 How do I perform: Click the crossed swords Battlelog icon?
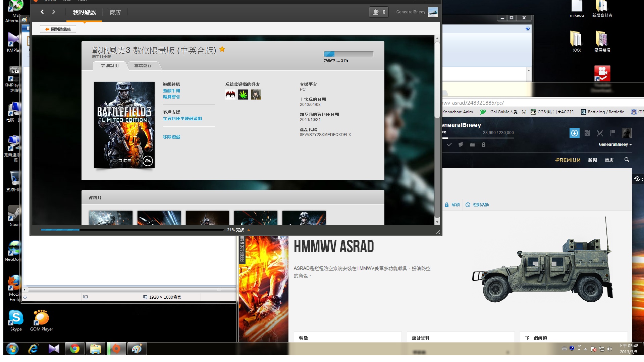click(600, 133)
